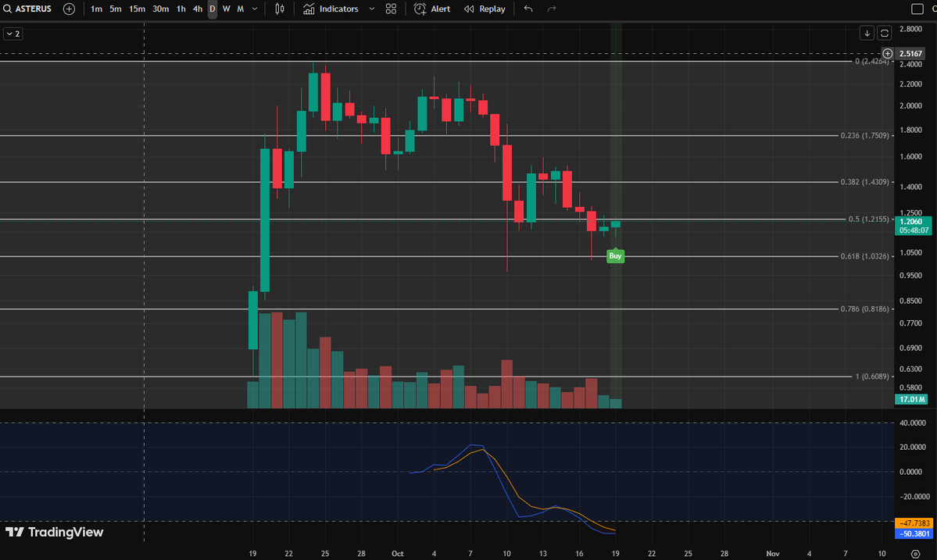Screen dimensions: 937x560
Task: Click the 2.8000 price scale label
Action: click(910, 29)
